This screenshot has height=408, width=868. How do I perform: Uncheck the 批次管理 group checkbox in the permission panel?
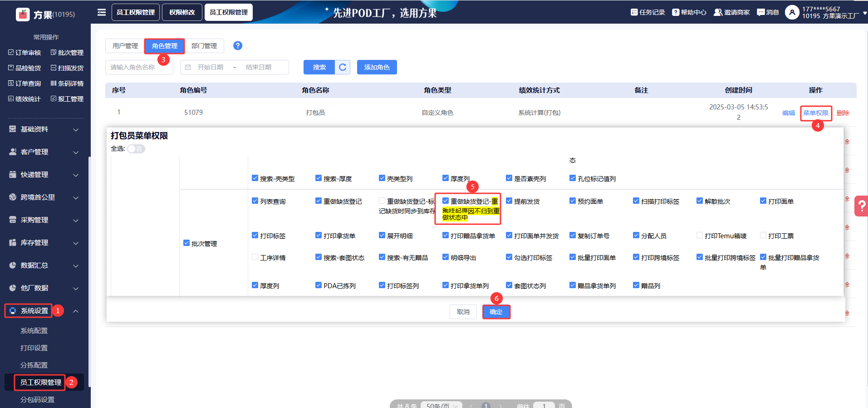[x=186, y=243]
